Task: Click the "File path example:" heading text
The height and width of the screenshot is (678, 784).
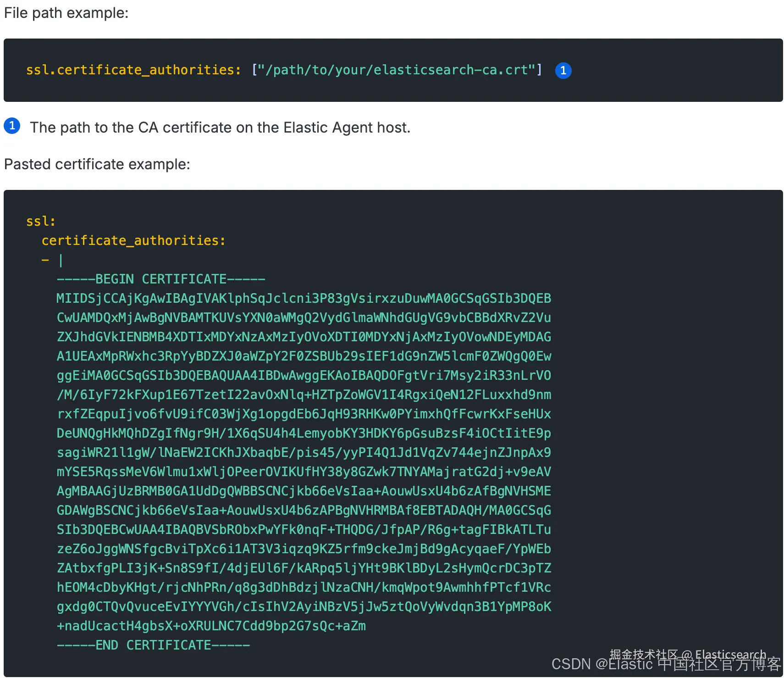Action: pos(66,13)
